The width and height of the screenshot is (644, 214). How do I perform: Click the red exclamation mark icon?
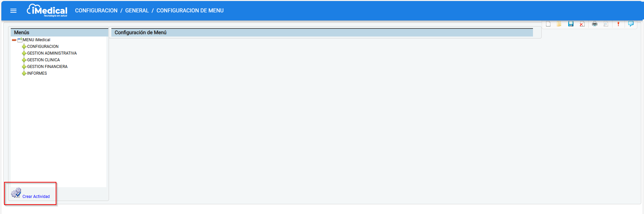coord(618,24)
